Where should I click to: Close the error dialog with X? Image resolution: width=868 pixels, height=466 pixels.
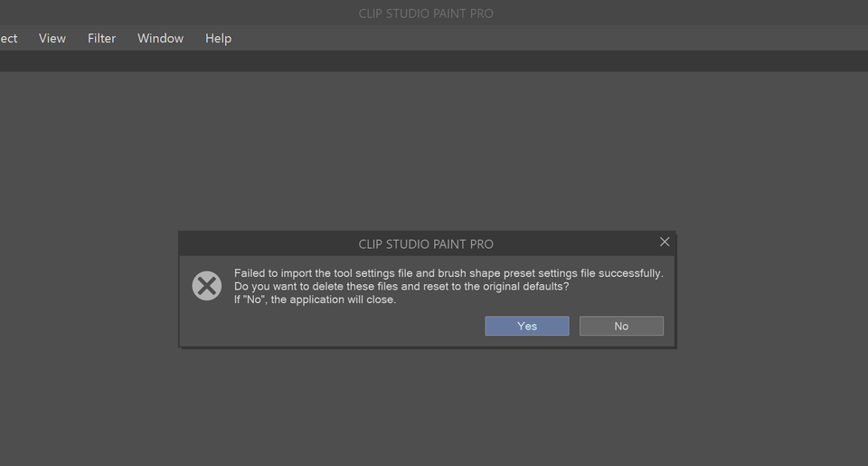(665, 242)
